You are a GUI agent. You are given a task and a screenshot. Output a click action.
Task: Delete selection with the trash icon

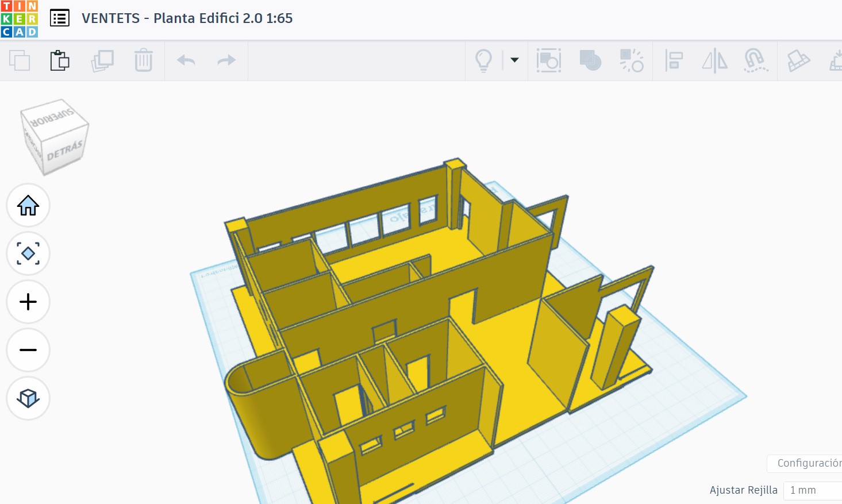(x=143, y=60)
